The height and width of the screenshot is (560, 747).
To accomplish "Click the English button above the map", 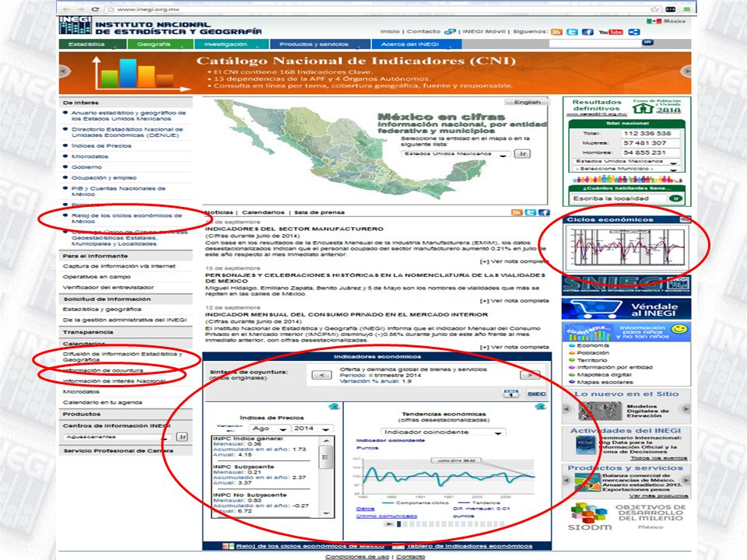I will click(x=527, y=103).
